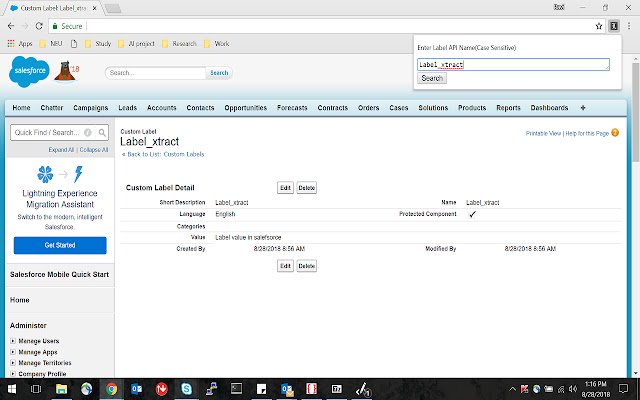Click Expand All in sidebar
This screenshot has width=640, height=400.
click(x=61, y=150)
